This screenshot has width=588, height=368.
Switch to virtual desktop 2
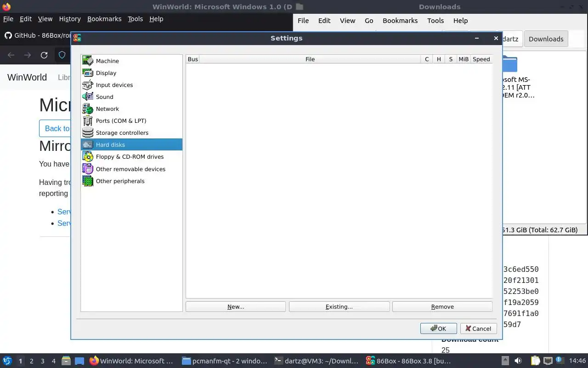[x=32, y=361]
